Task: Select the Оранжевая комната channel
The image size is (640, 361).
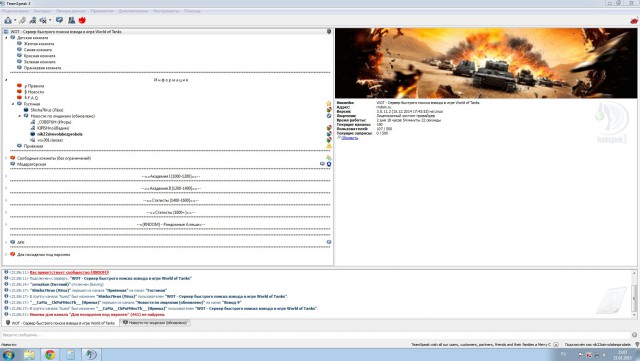Action: click(42, 68)
